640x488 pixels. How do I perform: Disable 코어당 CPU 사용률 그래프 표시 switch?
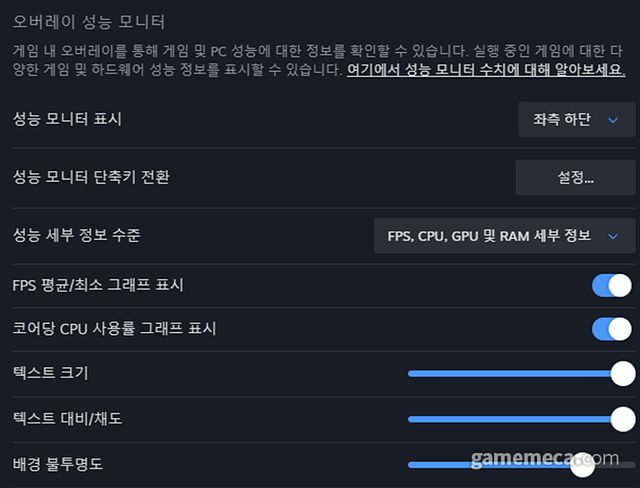(x=612, y=328)
